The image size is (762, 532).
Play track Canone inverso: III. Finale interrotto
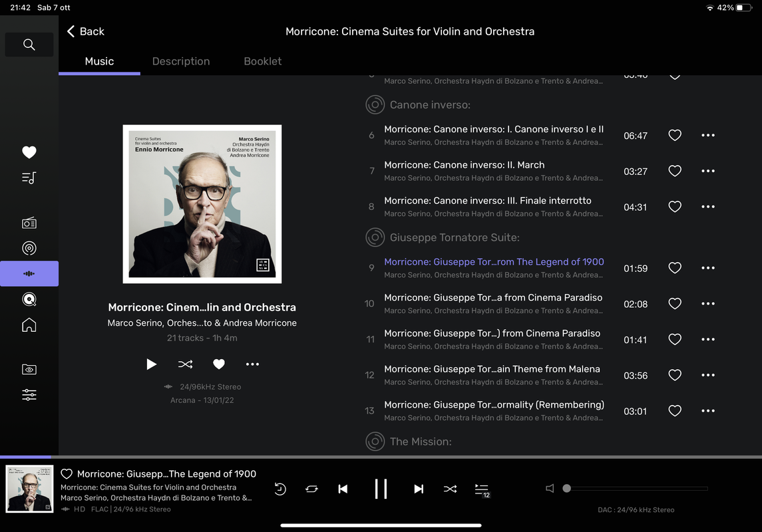coord(487,201)
